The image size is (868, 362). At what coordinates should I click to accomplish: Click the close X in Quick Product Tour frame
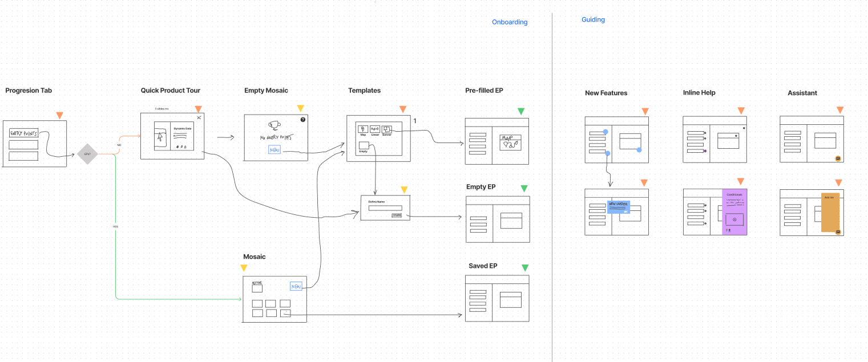click(x=199, y=117)
